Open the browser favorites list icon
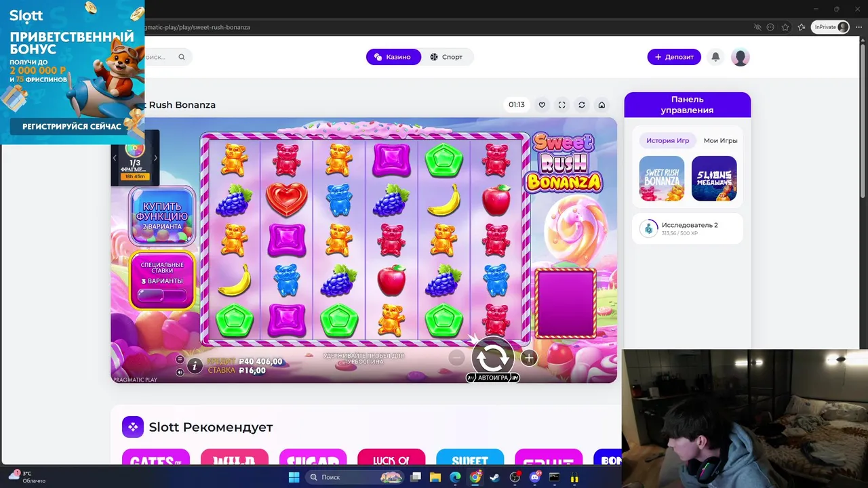868x488 pixels. [x=801, y=27]
